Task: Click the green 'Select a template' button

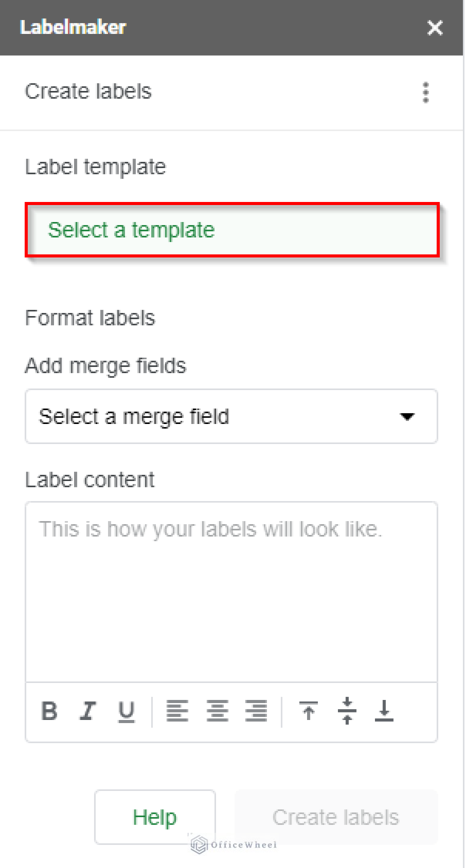Action: tap(232, 230)
